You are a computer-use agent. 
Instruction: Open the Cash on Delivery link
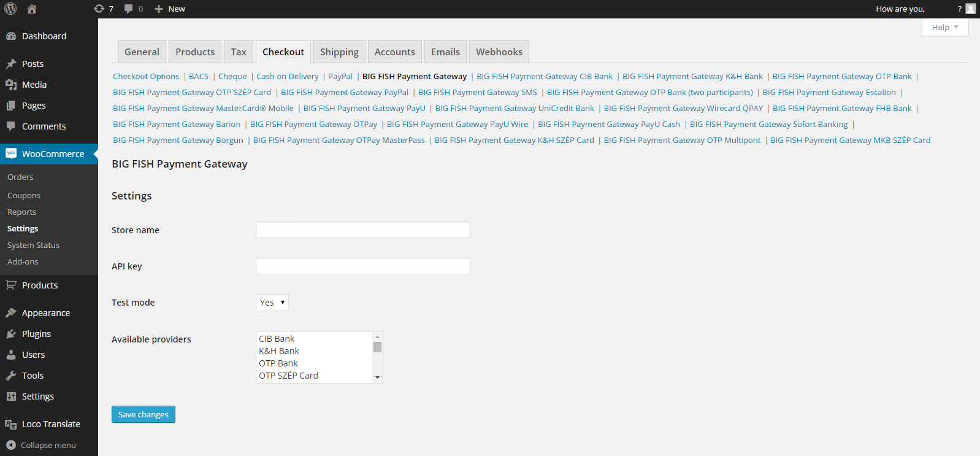pos(287,77)
